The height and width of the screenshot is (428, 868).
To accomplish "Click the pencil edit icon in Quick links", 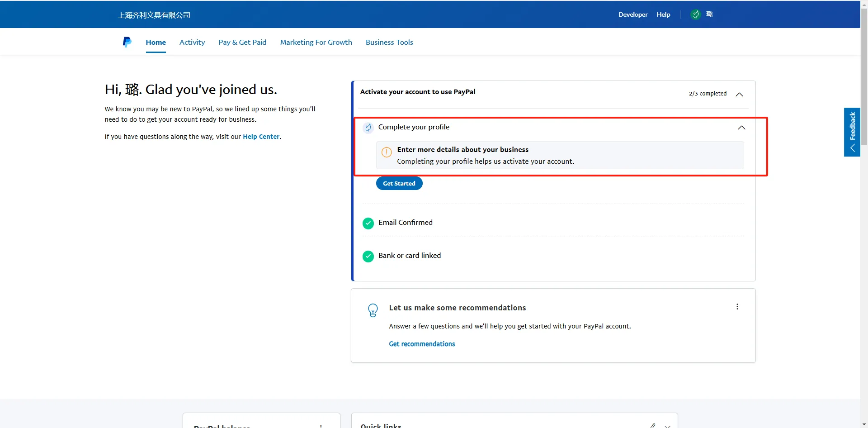I will coord(652,426).
